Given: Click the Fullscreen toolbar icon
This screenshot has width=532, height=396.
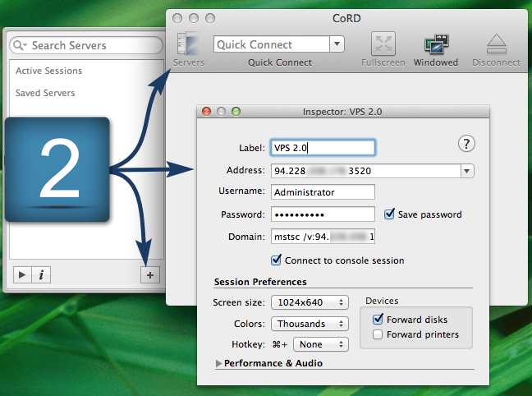Looking at the screenshot, I should click(x=383, y=45).
